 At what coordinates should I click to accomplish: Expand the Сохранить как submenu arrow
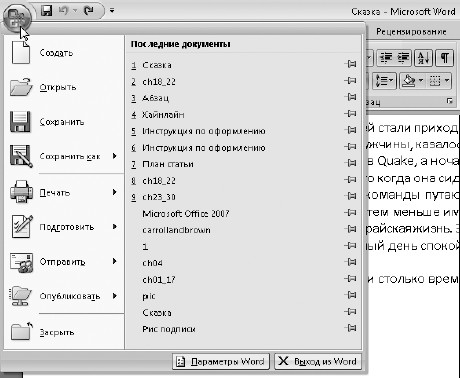click(115, 156)
